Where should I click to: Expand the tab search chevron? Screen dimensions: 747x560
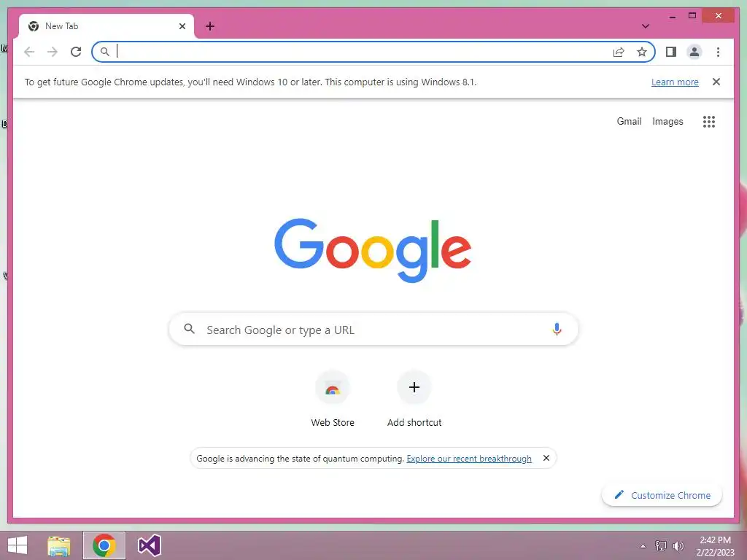click(645, 26)
